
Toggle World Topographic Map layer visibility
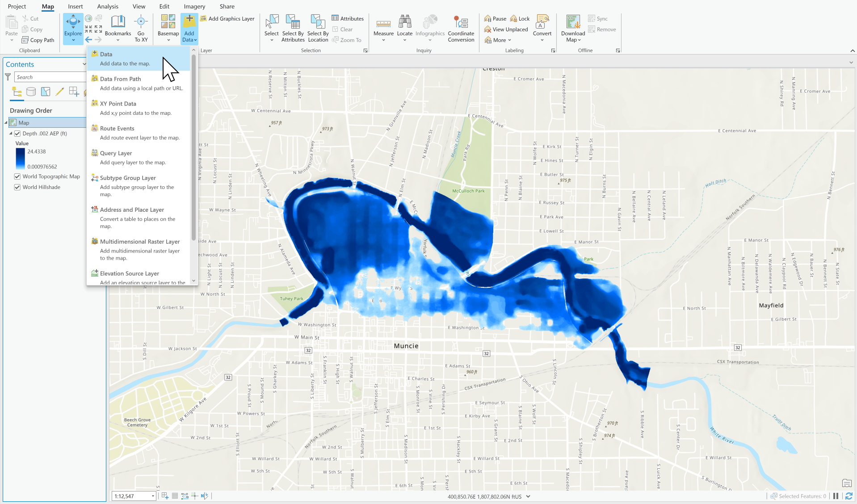pos(17,176)
